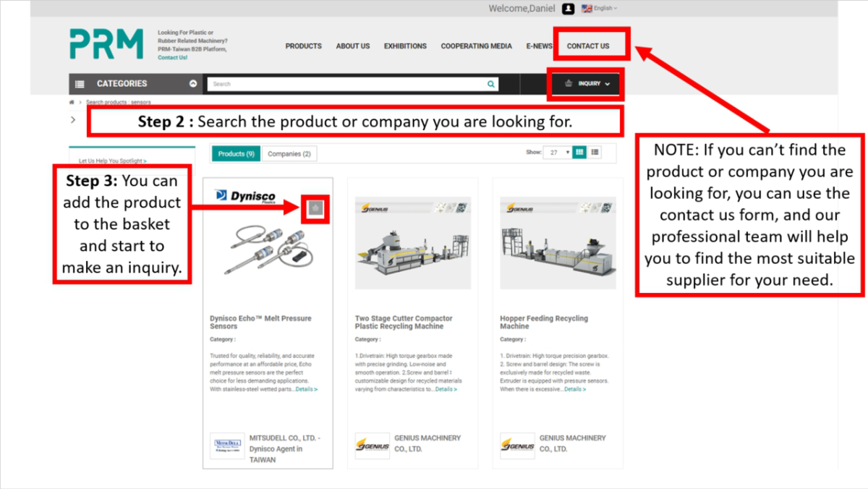Viewport: 868px width, 489px height.
Task: Click the user account icon beside Welcome, Daniel
Action: click(569, 9)
